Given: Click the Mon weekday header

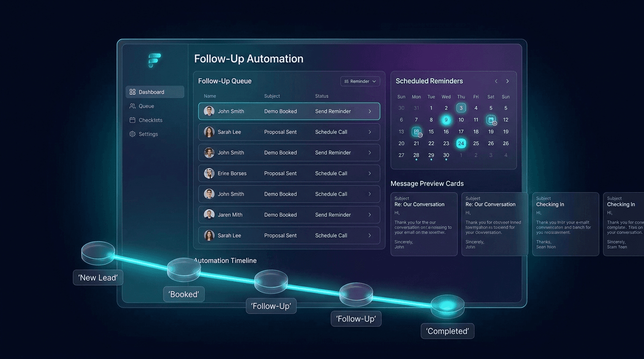Looking at the screenshot, I should 416,97.
